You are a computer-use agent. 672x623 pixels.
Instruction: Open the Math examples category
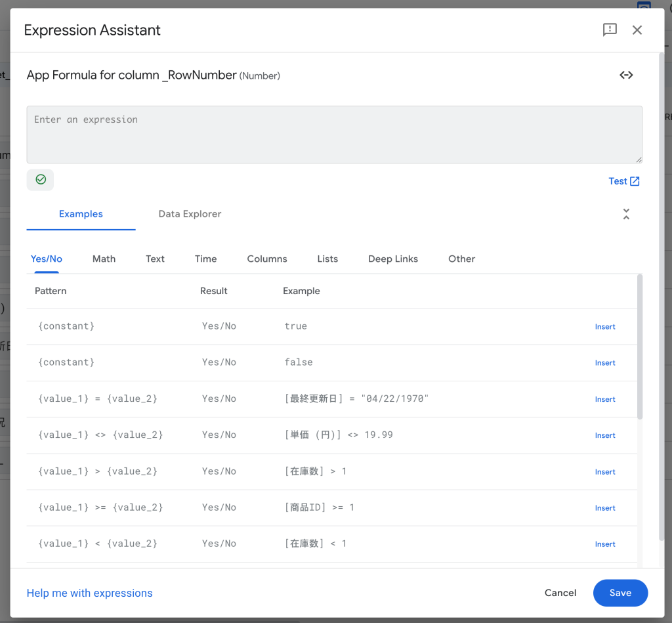(x=104, y=259)
